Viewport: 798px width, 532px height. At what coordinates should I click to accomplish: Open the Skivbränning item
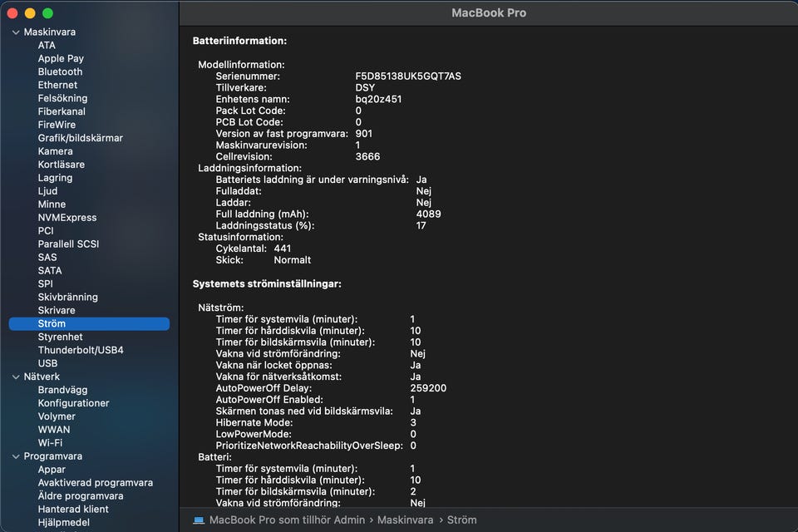tap(67, 297)
